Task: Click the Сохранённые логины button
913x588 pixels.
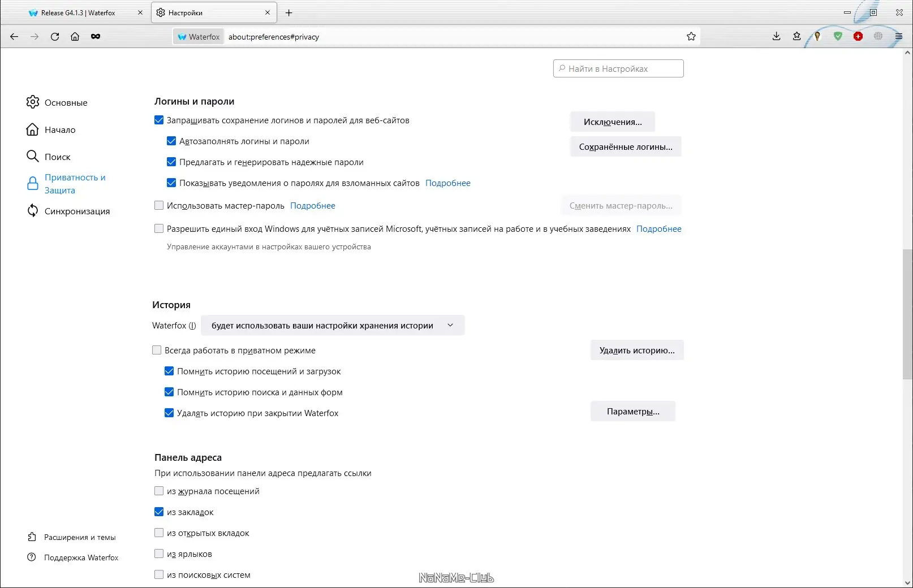Action: point(626,147)
